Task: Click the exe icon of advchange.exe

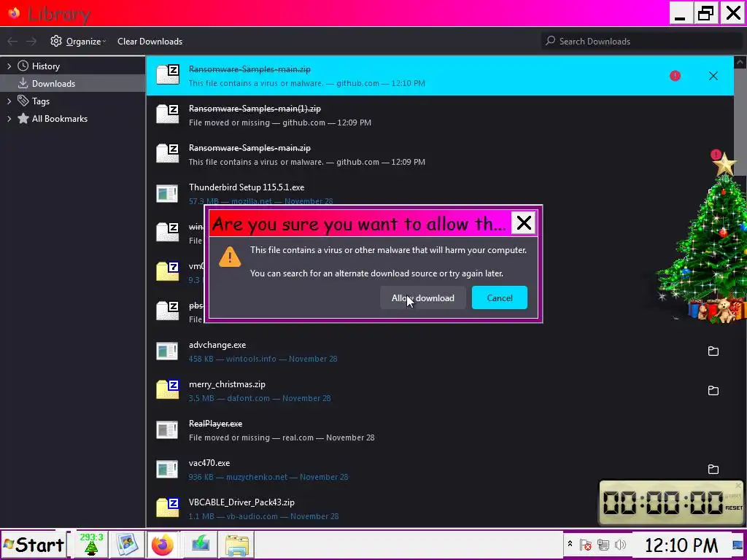Action: click(167, 351)
